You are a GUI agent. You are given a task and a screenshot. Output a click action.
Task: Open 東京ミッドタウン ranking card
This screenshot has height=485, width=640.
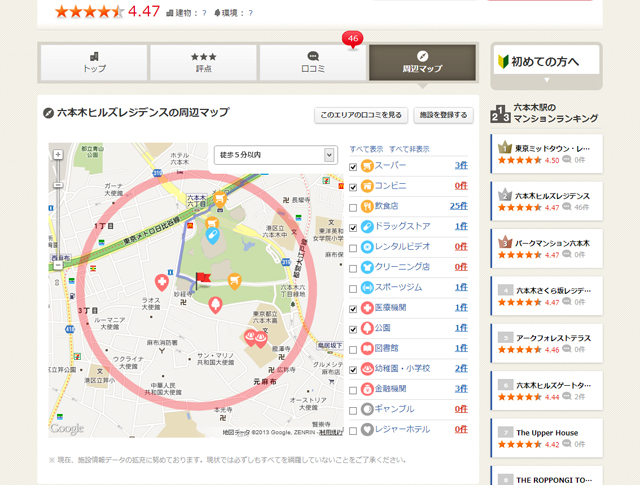pyautogui.click(x=547, y=154)
